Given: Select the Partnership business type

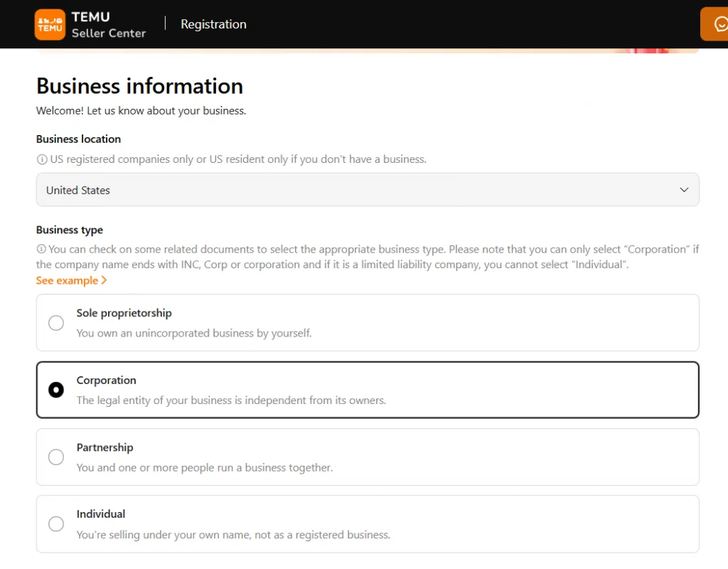Looking at the screenshot, I should pyautogui.click(x=56, y=457).
